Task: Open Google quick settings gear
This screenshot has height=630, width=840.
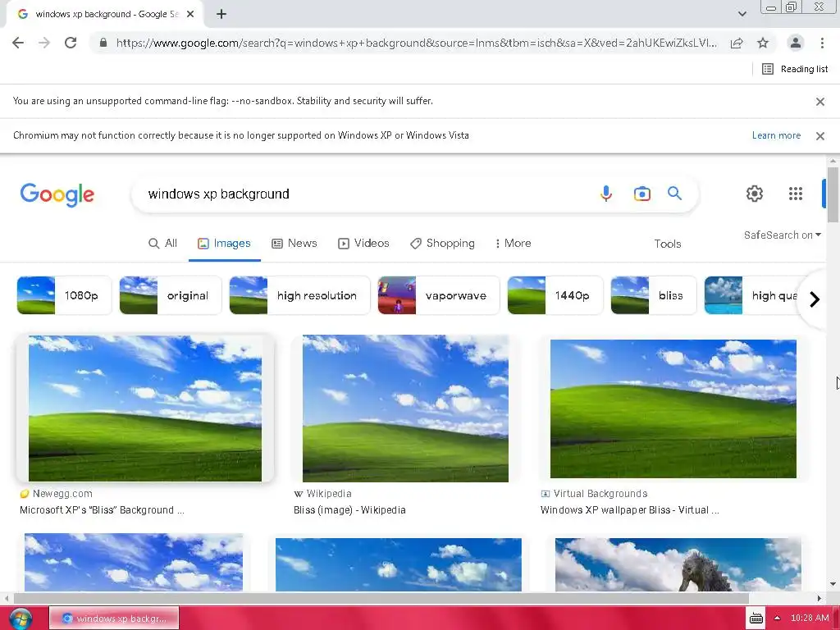Action: tap(755, 194)
